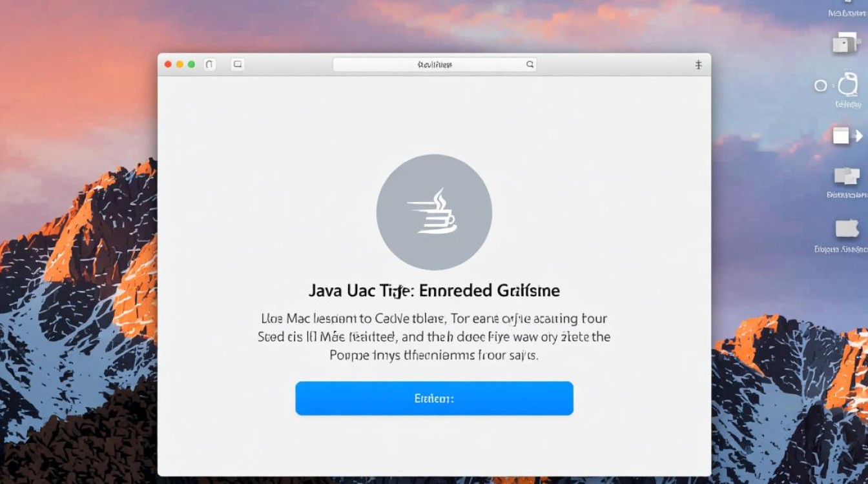The width and height of the screenshot is (868, 484).
Task: Maximize the window with the green button
Action: pos(191,65)
